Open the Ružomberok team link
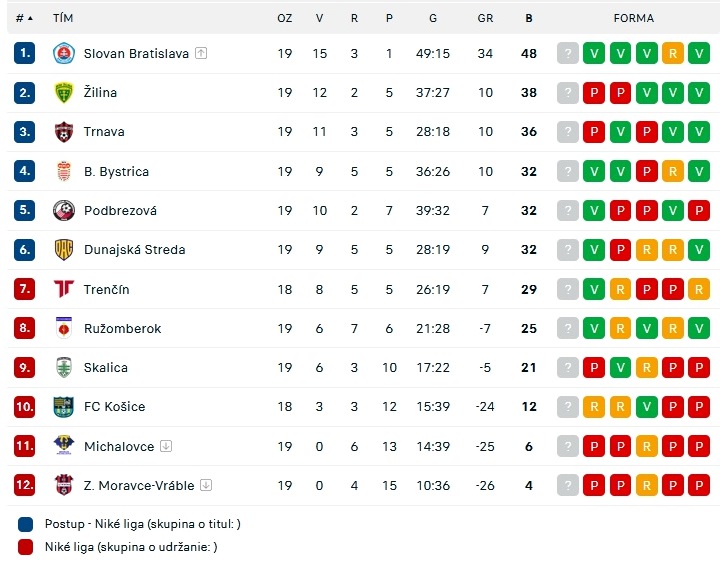The width and height of the screenshot is (720, 566). (123, 329)
